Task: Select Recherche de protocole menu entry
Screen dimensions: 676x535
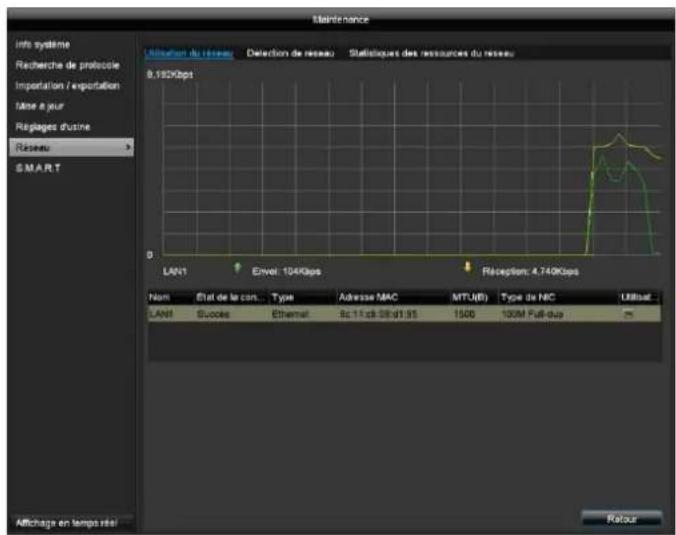Action: click(67, 65)
